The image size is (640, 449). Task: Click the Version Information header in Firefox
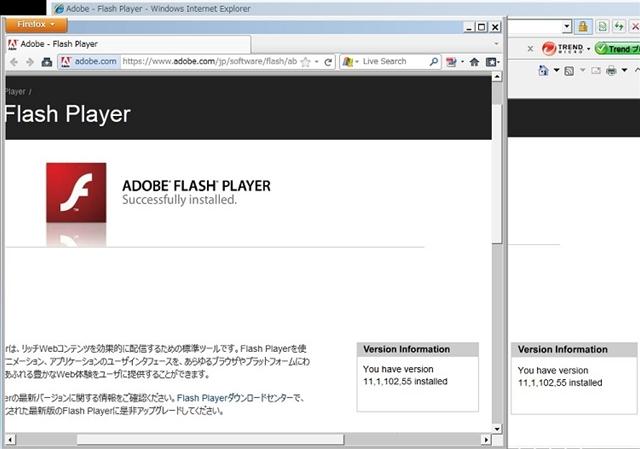tap(418, 349)
